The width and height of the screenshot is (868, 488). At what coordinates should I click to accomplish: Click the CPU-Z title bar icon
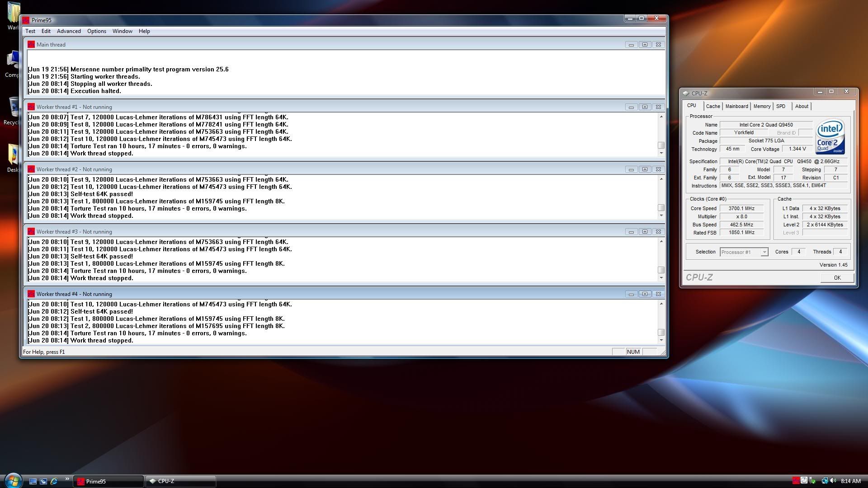[x=686, y=93]
